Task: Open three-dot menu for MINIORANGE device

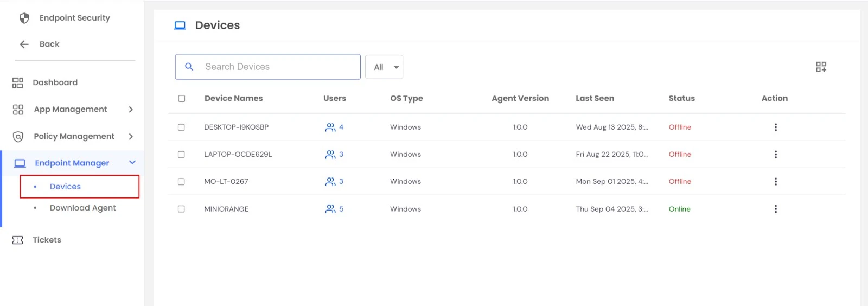Action: click(x=775, y=209)
